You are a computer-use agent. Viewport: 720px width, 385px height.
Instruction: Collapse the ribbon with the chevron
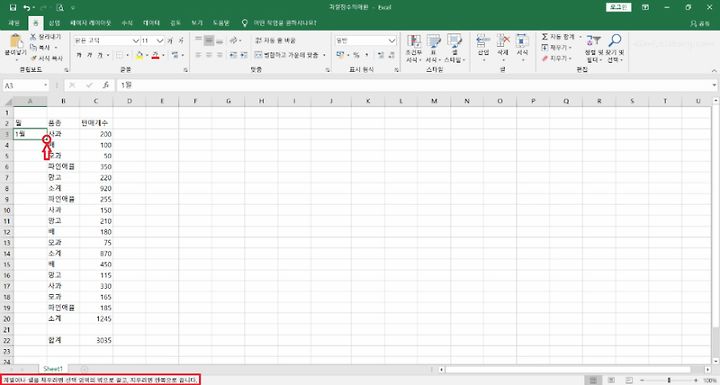click(x=714, y=70)
